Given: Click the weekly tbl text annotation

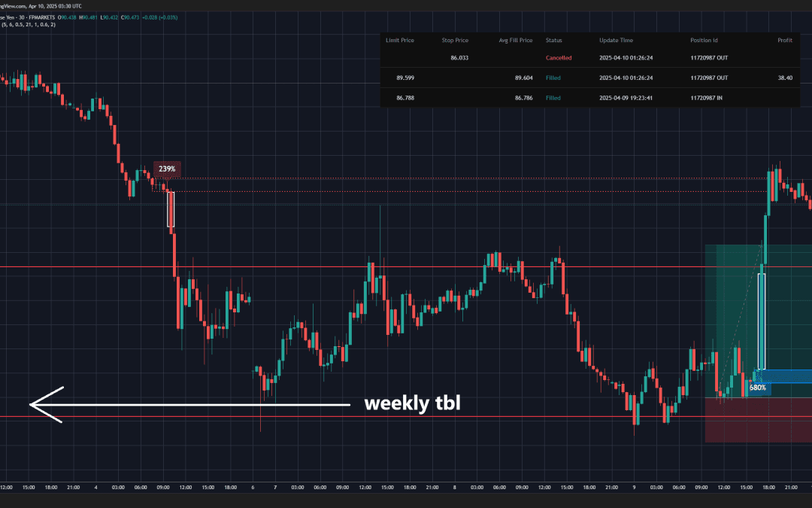Looking at the screenshot, I should point(412,403).
